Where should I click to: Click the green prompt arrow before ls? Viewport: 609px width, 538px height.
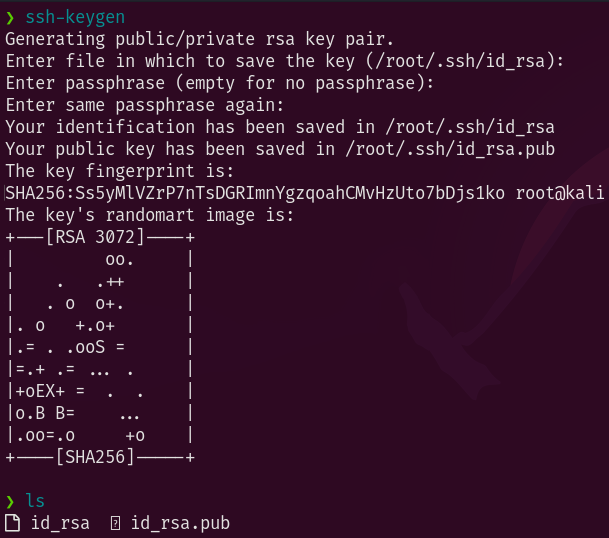(10, 501)
